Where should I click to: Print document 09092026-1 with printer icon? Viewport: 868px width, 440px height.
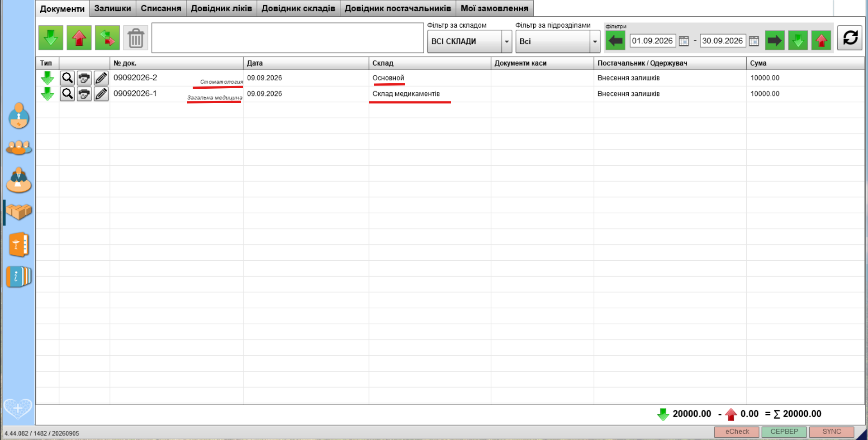84,94
